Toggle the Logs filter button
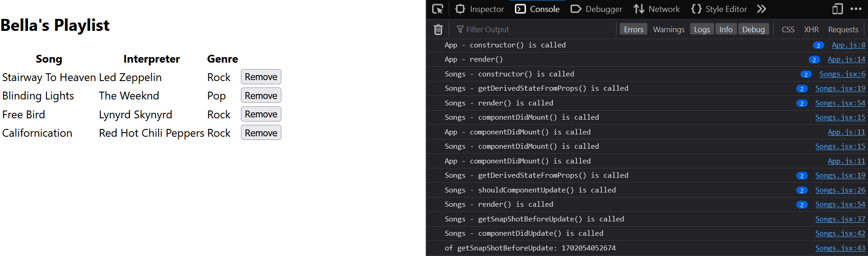Image resolution: width=868 pixels, height=256 pixels. tap(702, 29)
